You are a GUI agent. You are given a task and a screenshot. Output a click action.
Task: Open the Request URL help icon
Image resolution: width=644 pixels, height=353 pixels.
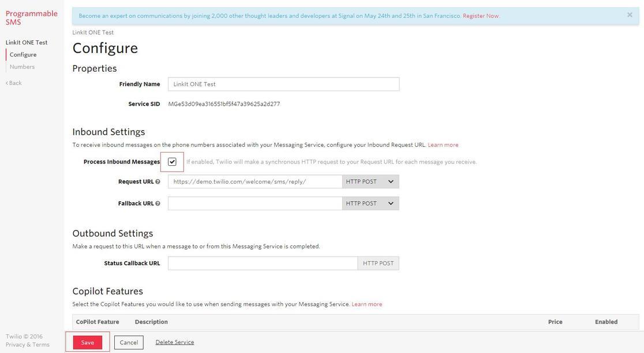[x=158, y=182]
